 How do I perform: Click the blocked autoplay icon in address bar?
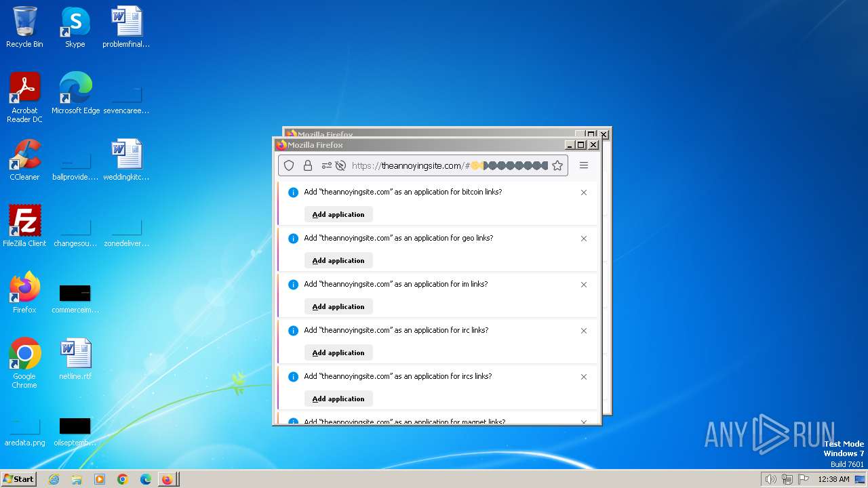[341, 165]
